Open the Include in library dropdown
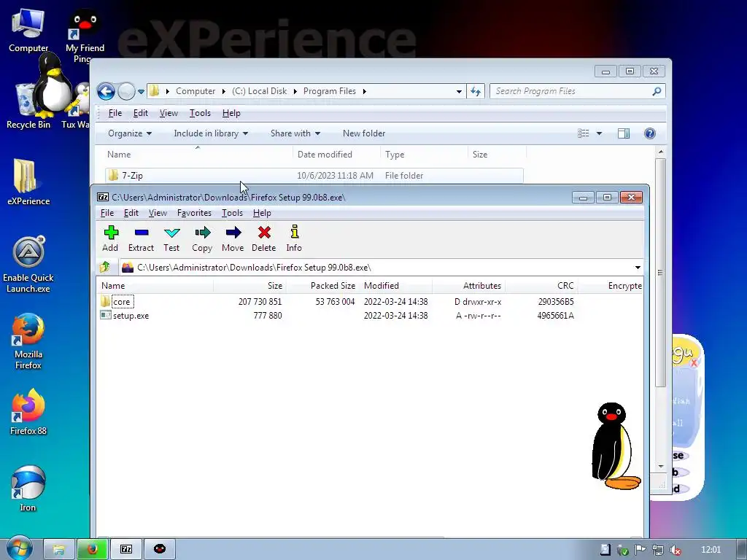The image size is (747, 560). coord(211,133)
